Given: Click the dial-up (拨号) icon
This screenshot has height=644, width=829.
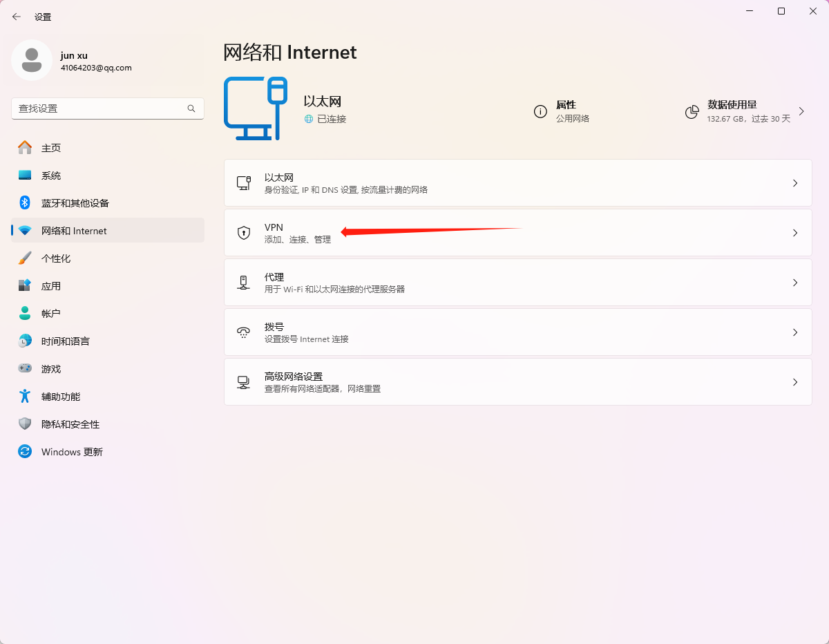Looking at the screenshot, I should coord(243,332).
